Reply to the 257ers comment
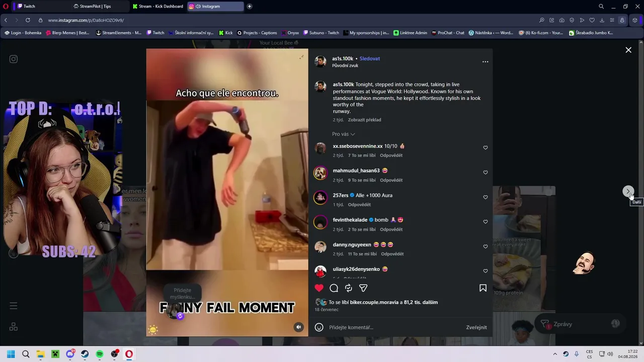 pos(359,205)
